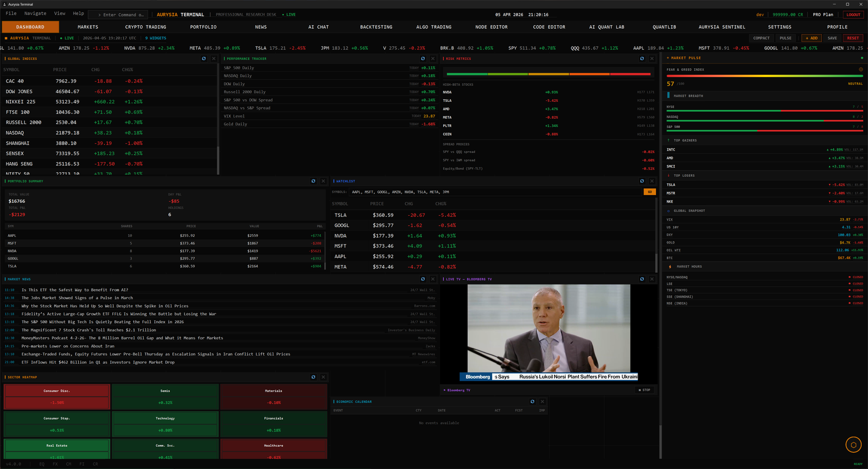Toggle the CM asset class filter
The width and height of the screenshot is (868, 469).
[69, 464]
